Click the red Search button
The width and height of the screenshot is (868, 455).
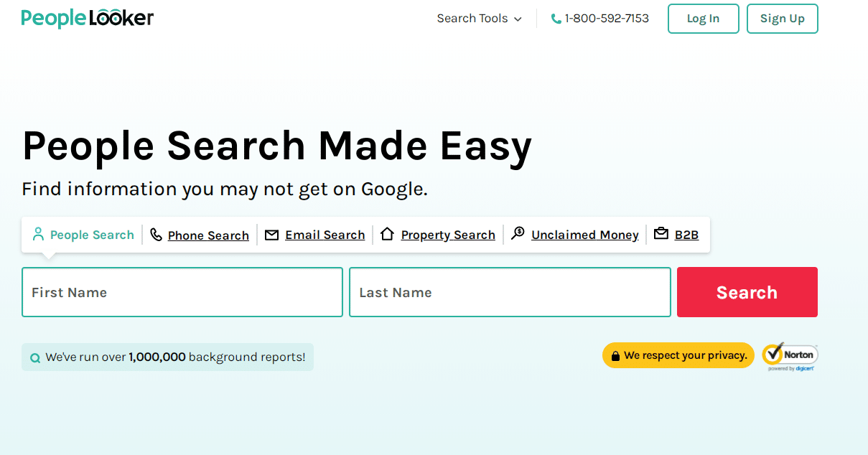click(747, 292)
